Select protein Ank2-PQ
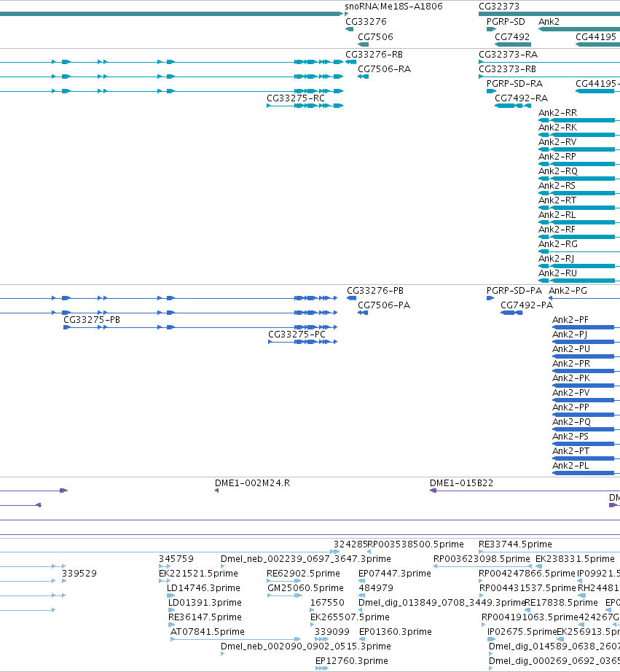620x672 pixels. point(572,422)
